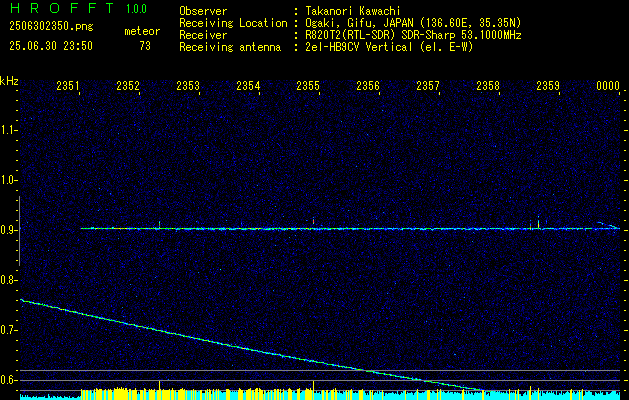The width and height of the screenshot is (629, 400).
Task: Click the 0.6 kHz frequency label
Action: click(x=8, y=380)
